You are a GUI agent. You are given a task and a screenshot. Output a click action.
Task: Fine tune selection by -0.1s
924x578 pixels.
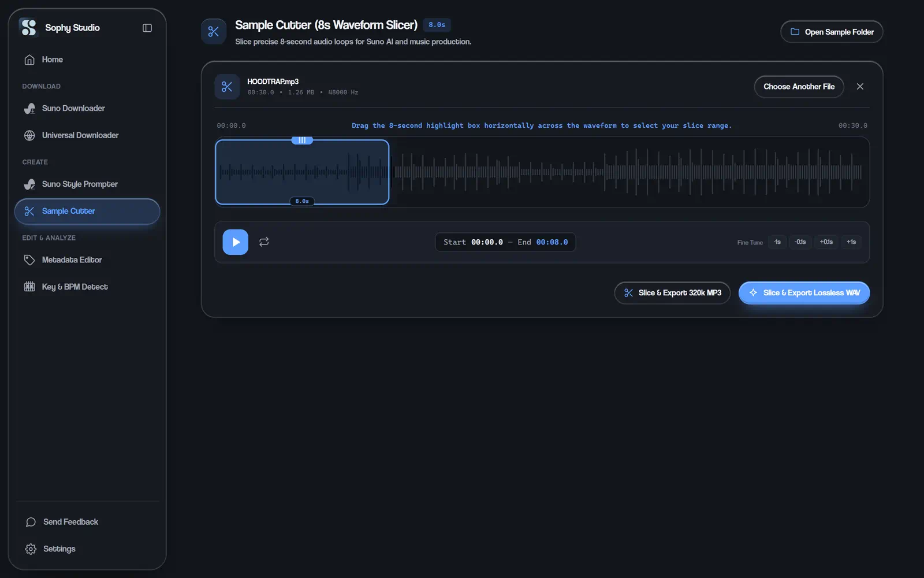[800, 242]
